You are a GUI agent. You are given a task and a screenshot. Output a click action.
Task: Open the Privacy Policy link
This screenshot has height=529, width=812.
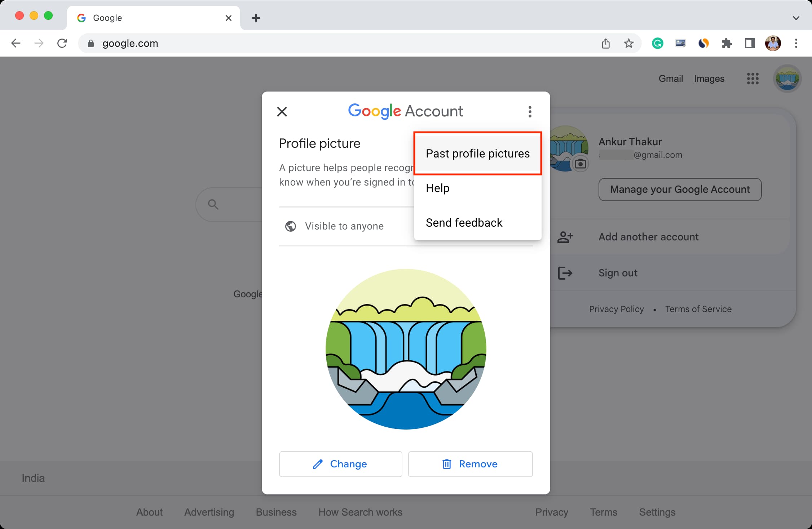click(x=617, y=309)
